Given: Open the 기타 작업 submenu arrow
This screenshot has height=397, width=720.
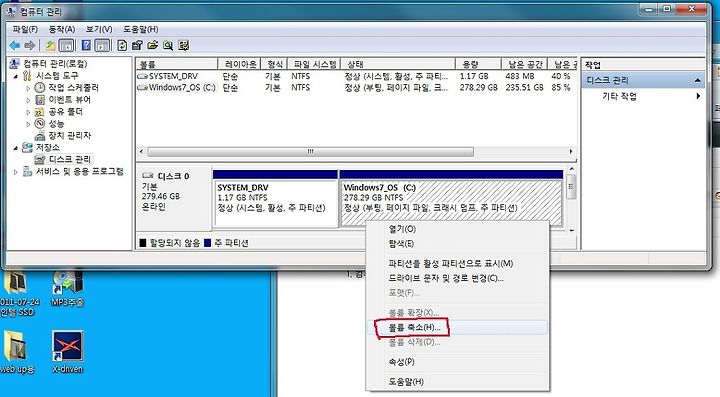Looking at the screenshot, I should 698,96.
